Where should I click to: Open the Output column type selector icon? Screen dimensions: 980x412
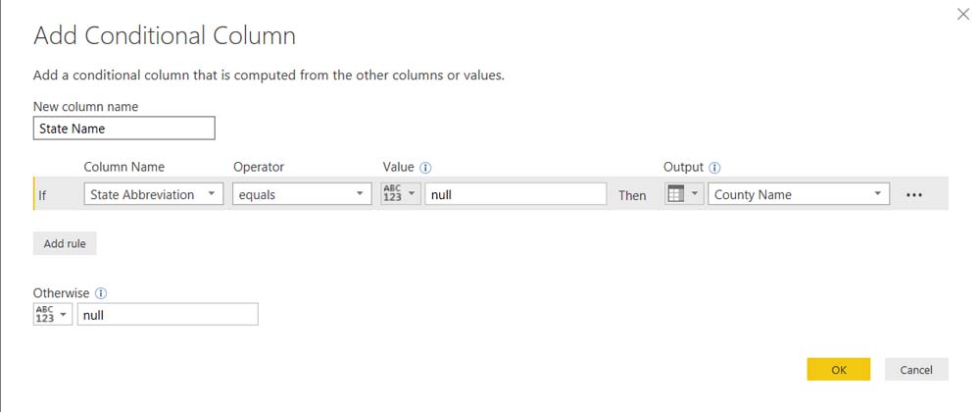click(x=683, y=194)
